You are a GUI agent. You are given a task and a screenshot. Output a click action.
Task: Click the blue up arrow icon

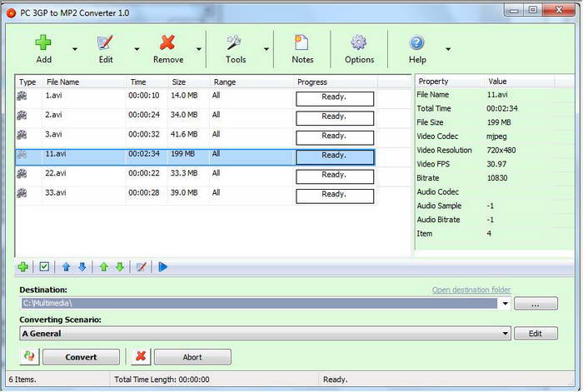66,267
